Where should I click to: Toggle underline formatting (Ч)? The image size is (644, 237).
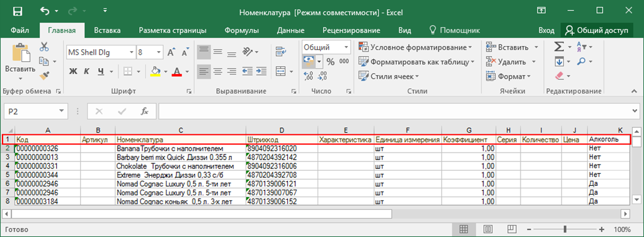click(100, 71)
